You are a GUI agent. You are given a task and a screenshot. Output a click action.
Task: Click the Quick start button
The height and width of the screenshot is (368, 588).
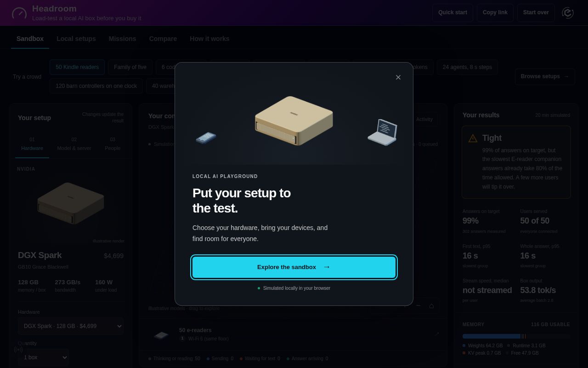click(452, 13)
